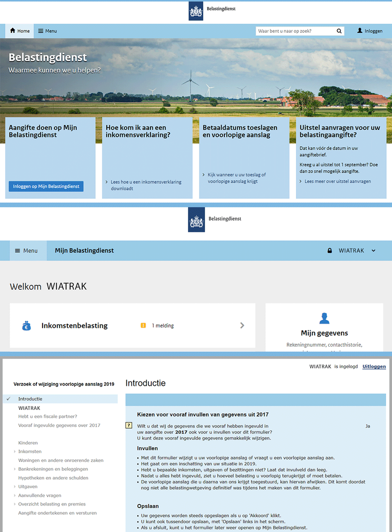392x532 pixels.
Task: Click the blue person icon above Mijn gegevens
Action: pyautogui.click(x=324, y=318)
